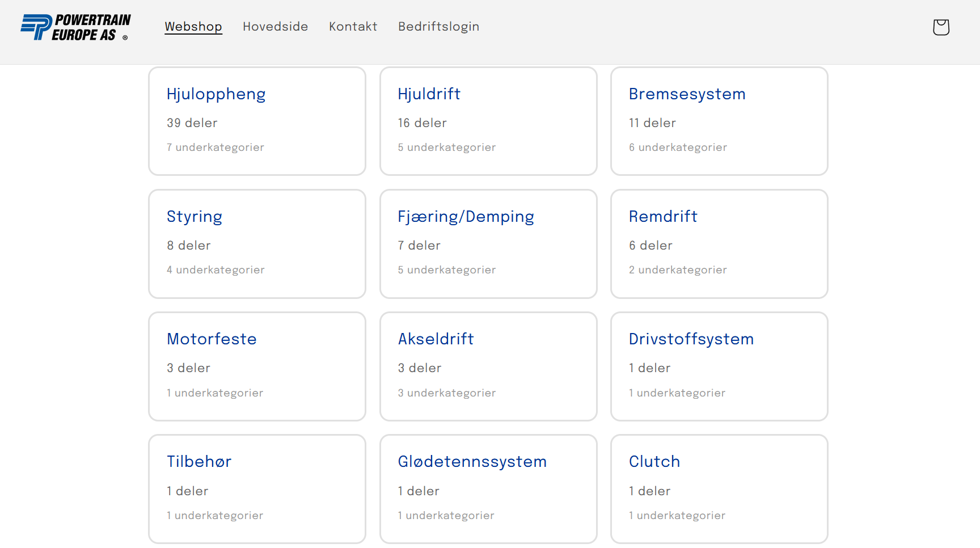Click the "7 deler" count text
980x548 pixels.
[420, 246]
